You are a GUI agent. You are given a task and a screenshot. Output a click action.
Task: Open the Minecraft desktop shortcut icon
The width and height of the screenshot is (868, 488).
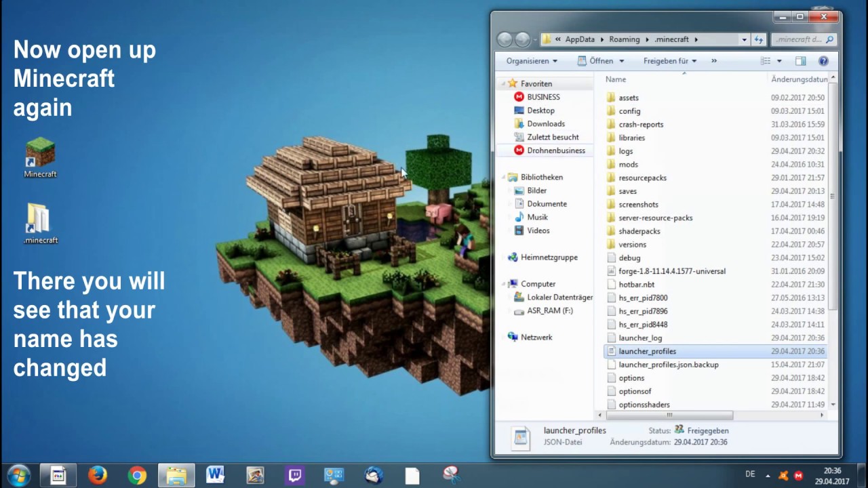coord(40,158)
